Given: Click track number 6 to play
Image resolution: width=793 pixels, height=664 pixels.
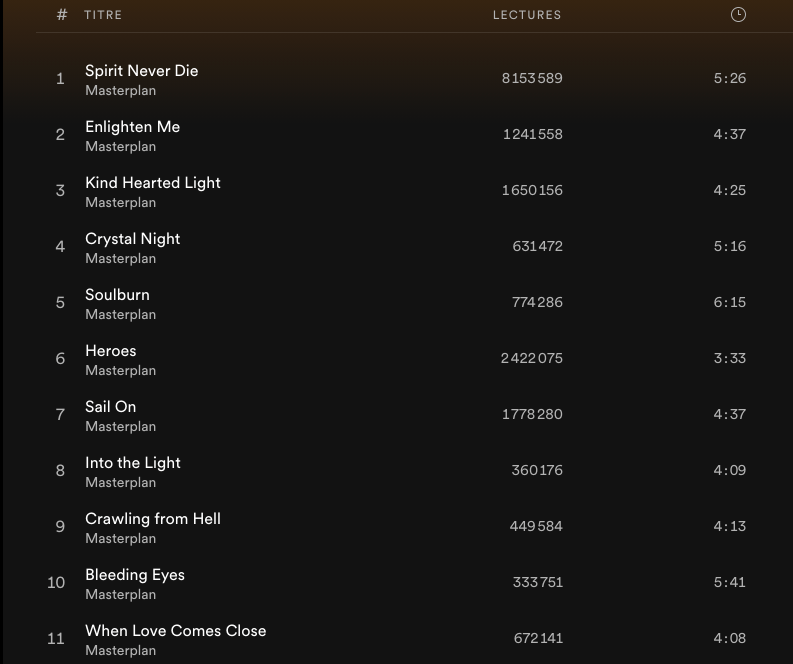Looking at the screenshot, I should point(60,358).
